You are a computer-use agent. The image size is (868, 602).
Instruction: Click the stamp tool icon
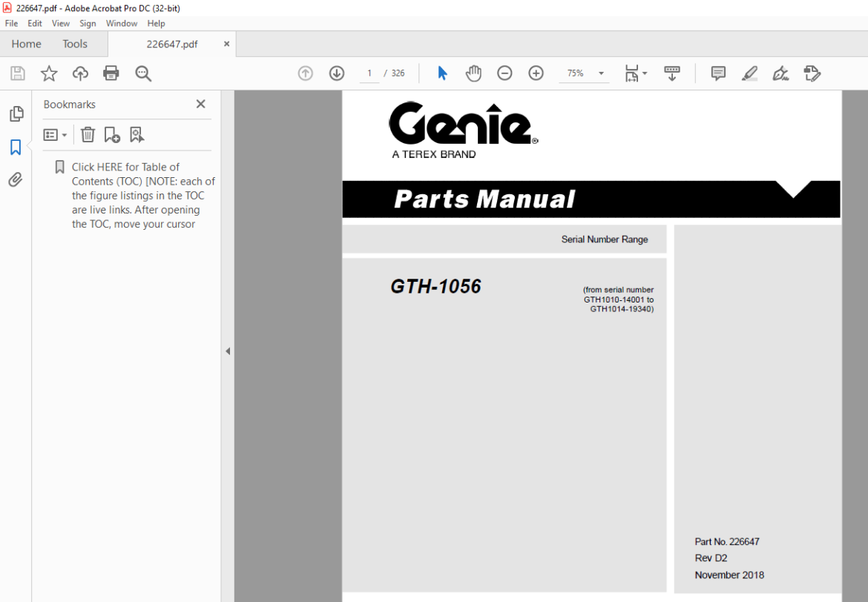812,73
